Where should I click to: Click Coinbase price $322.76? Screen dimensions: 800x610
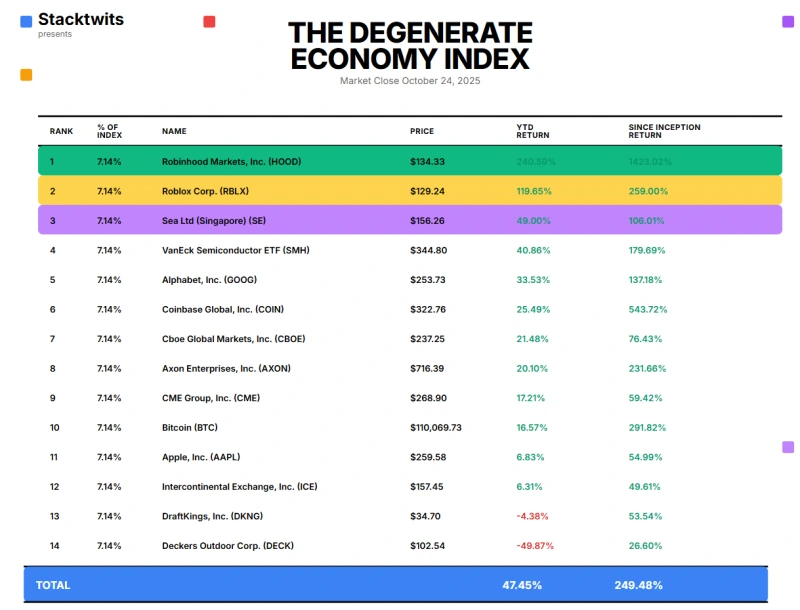pyautogui.click(x=428, y=310)
